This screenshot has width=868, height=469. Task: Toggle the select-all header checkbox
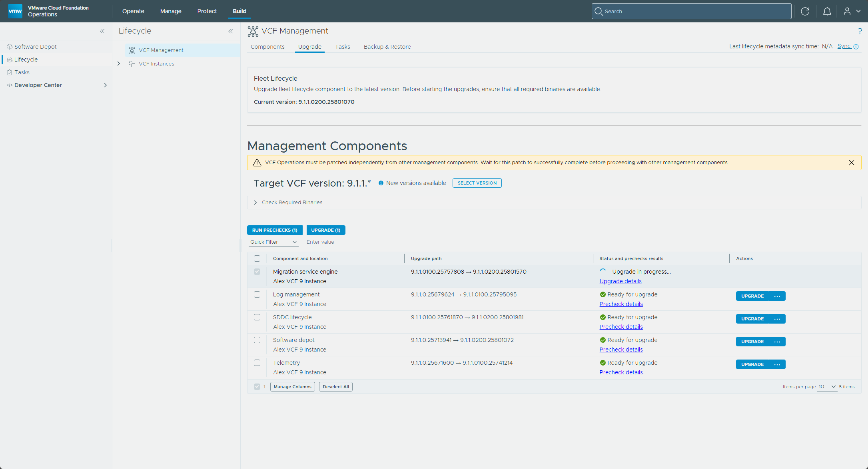point(257,258)
